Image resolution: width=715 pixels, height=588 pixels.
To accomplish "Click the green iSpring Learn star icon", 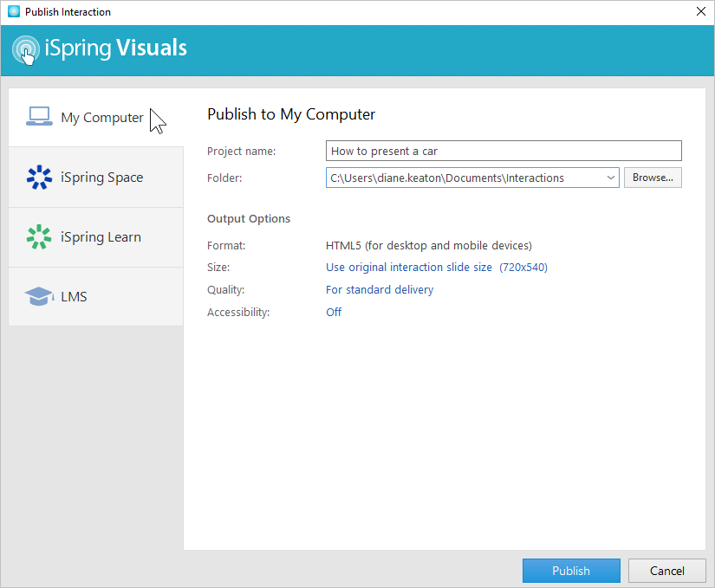I will click(39, 236).
